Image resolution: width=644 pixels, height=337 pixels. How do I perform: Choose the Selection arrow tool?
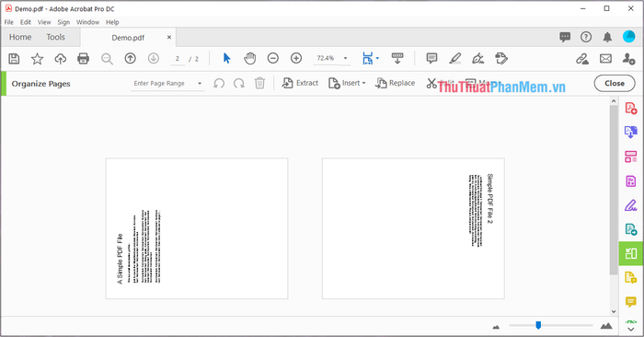226,58
